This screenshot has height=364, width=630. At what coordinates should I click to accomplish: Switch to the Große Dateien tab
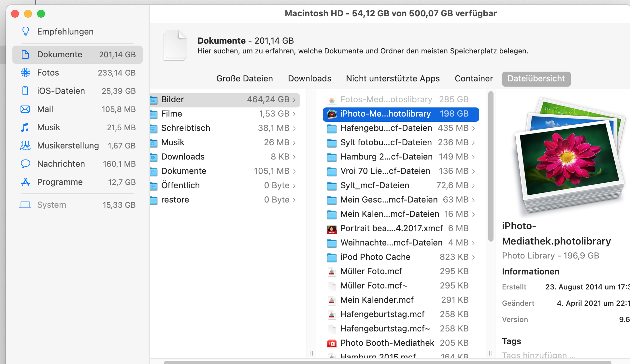pyautogui.click(x=244, y=79)
